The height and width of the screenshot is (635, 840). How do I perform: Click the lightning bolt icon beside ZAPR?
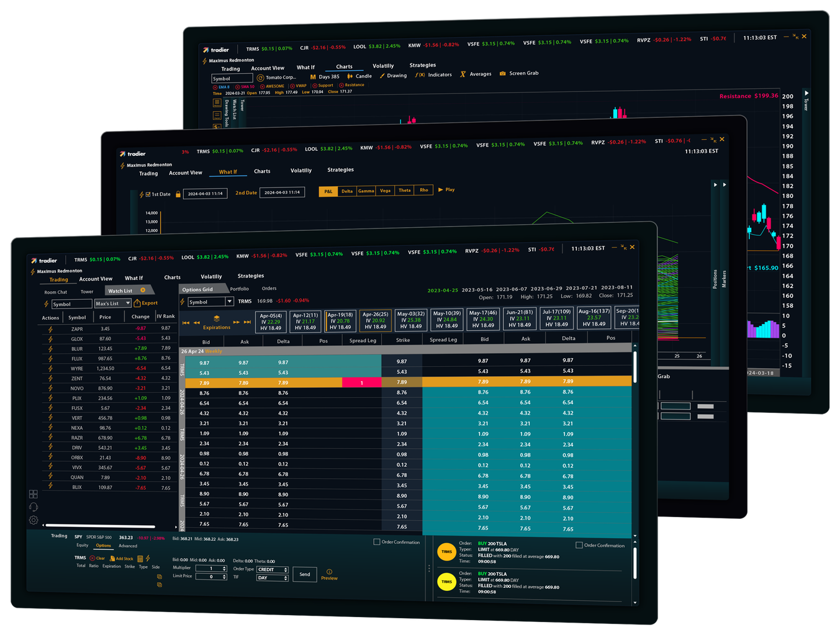point(50,328)
